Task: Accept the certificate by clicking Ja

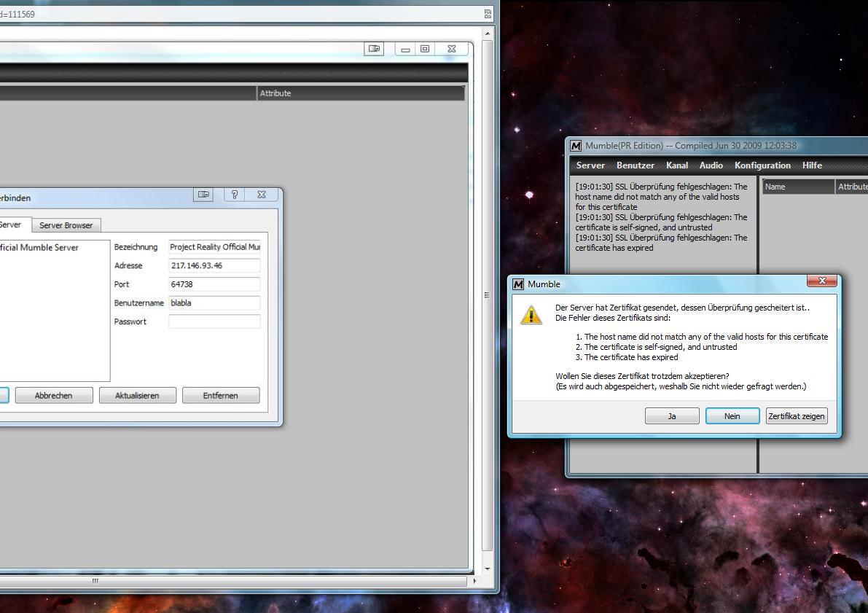Action: [672, 416]
